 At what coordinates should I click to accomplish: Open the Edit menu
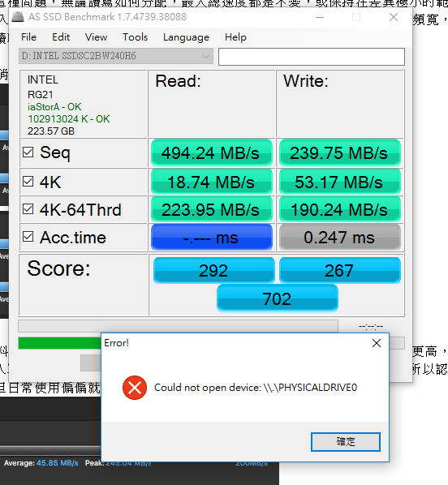61,37
